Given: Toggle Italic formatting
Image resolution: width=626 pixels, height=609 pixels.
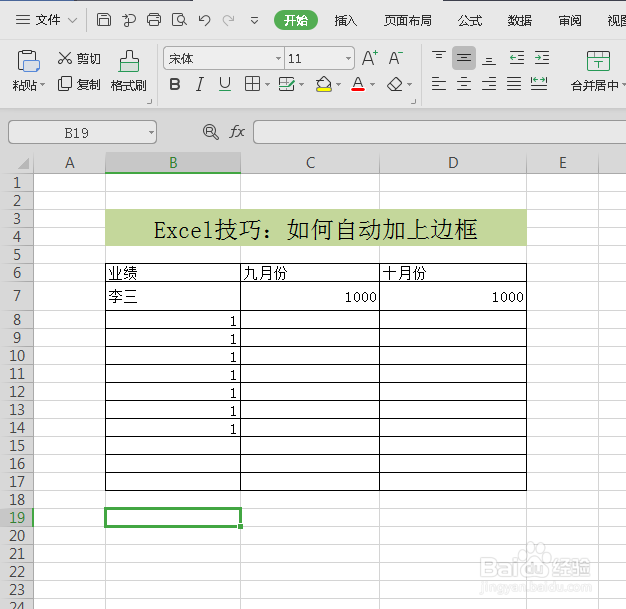Looking at the screenshot, I should [200, 84].
